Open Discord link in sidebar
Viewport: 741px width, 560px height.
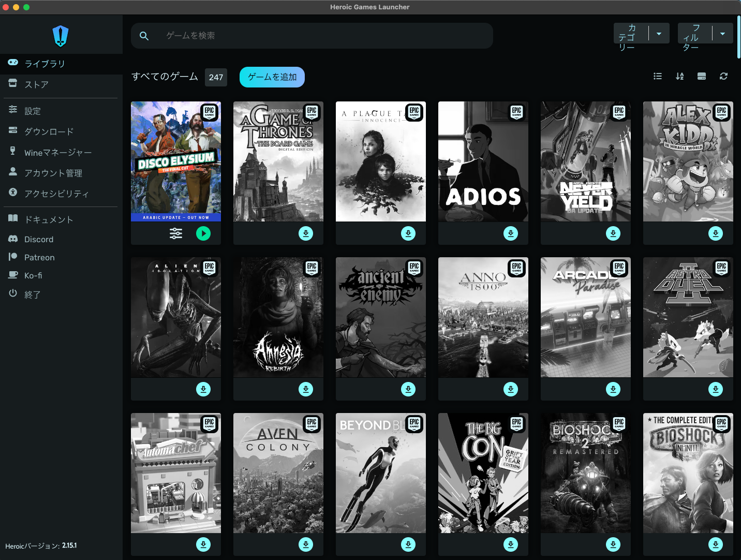[x=61, y=239]
